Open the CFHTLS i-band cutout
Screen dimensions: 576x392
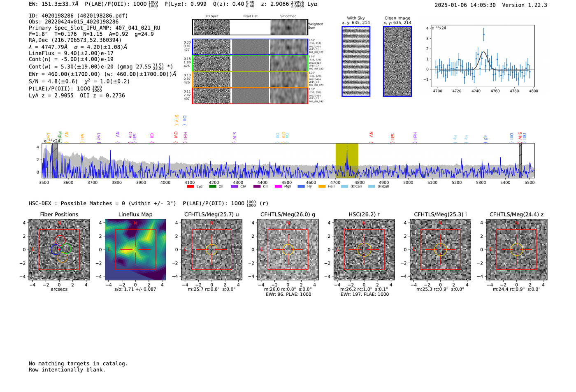[440, 250]
